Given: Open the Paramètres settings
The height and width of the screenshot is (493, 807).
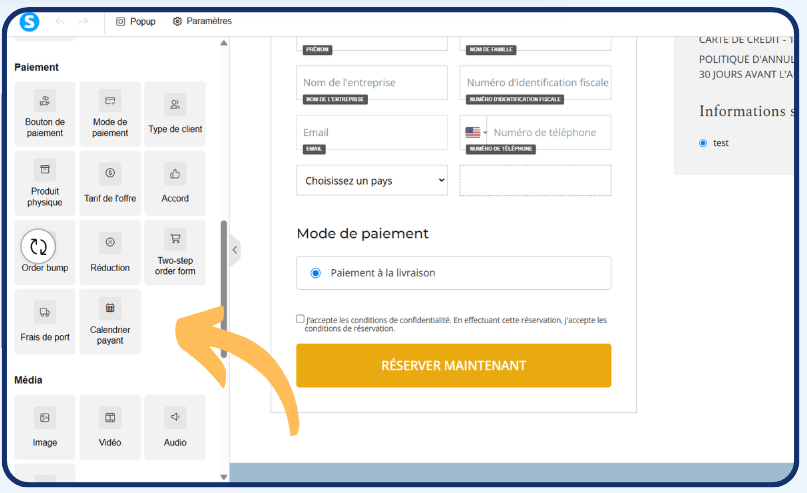Looking at the screenshot, I should [202, 21].
